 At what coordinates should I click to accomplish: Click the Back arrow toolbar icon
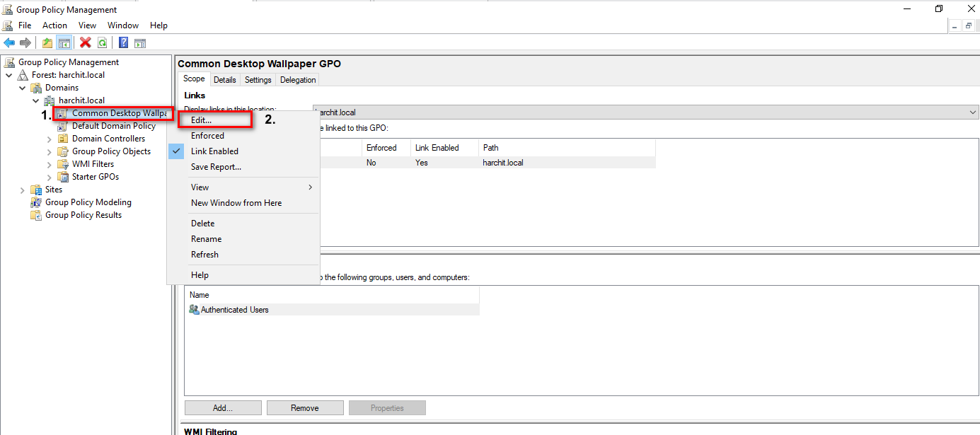coord(9,43)
